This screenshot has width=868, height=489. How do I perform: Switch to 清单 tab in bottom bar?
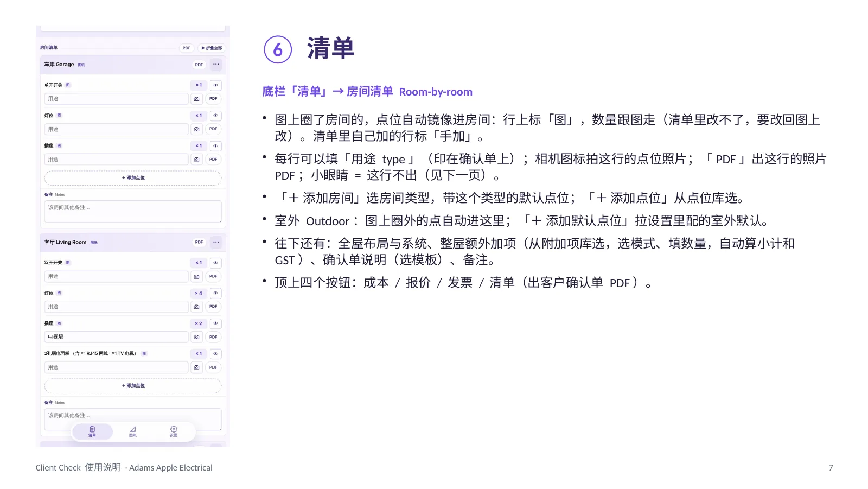coord(92,431)
